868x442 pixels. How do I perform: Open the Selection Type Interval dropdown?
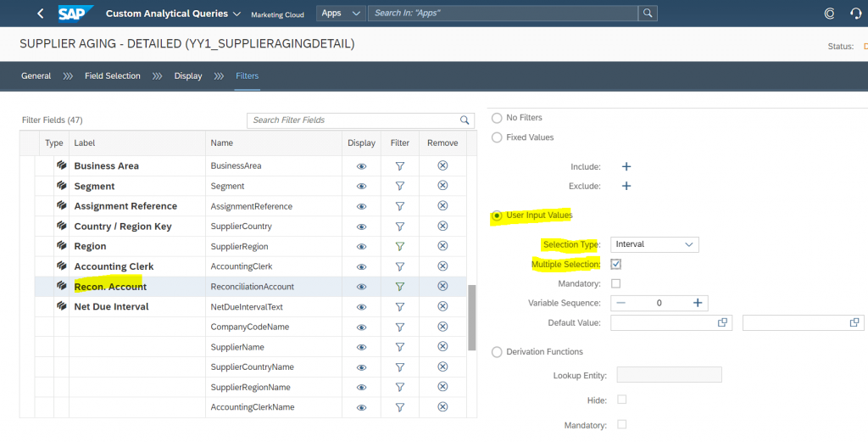[654, 244]
